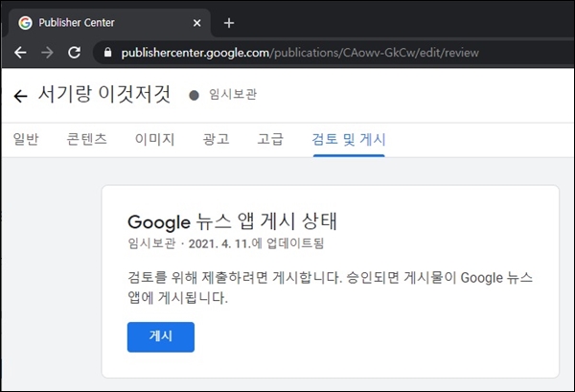Click the browser back arrow
This screenshot has width=575, height=392.
pos(20,53)
